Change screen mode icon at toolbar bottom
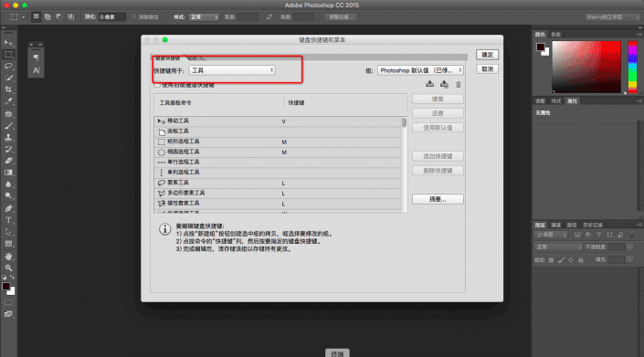The height and width of the screenshot is (357, 644). (x=8, y=314)
